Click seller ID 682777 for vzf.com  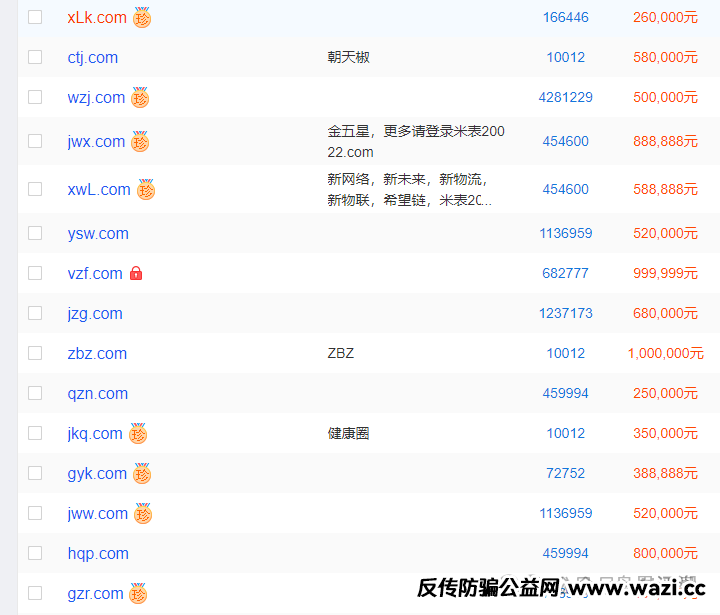pos(565,273)
